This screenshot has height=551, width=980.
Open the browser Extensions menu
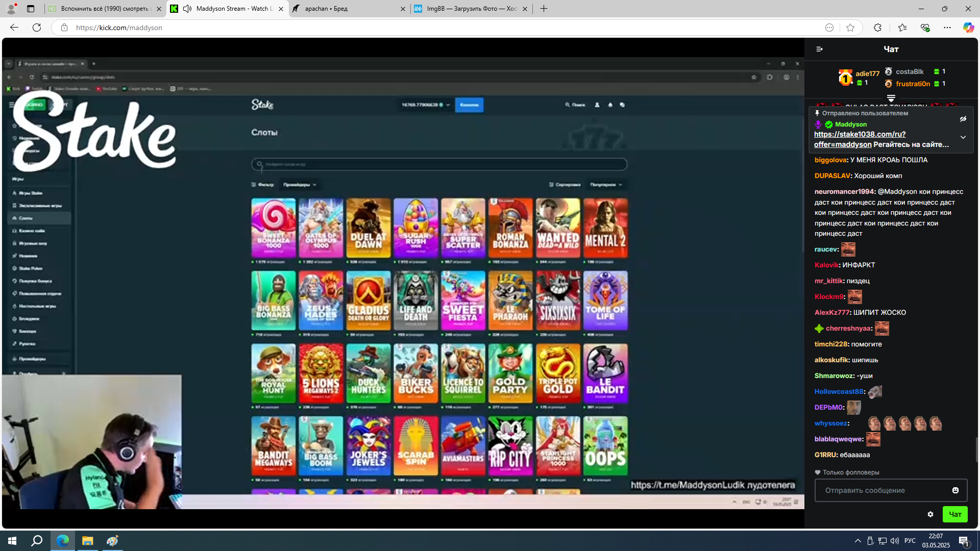(877, 28)
